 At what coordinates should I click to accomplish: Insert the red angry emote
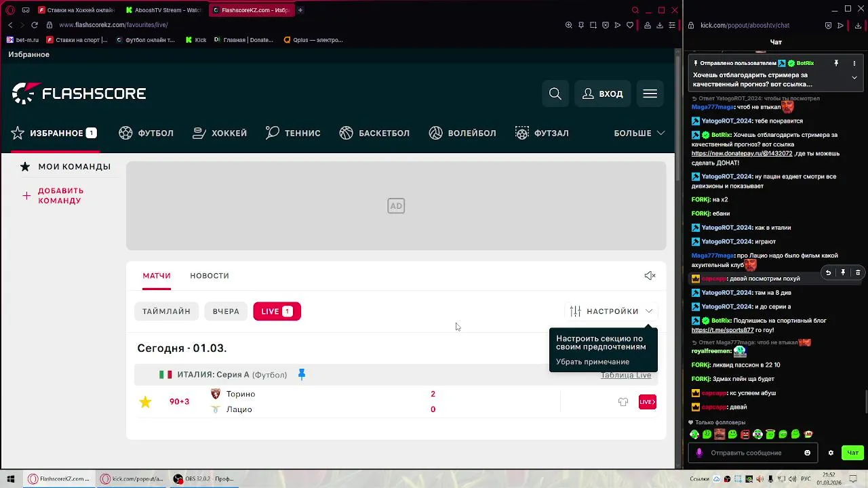coord(745,434)
